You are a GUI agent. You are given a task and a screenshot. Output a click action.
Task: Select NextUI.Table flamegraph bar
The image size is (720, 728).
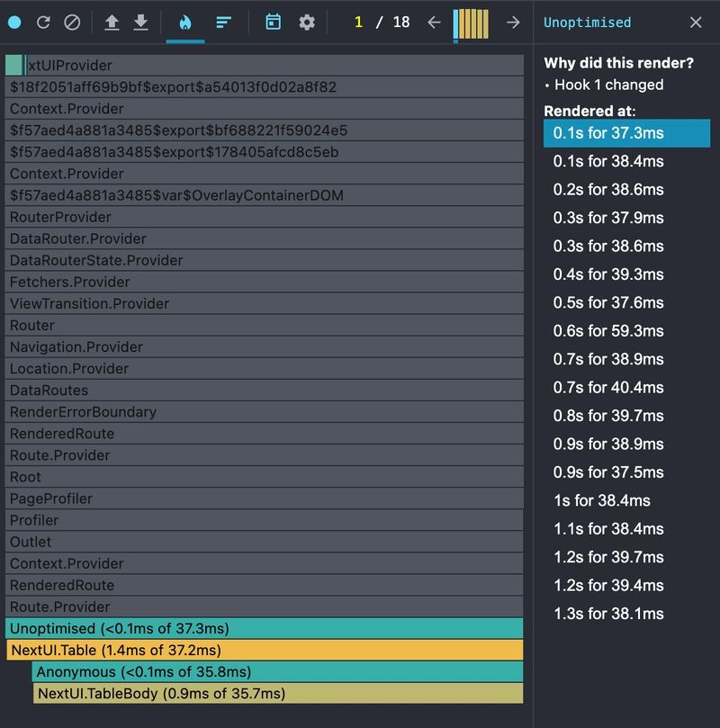pyautogui.click(x=265, y=650)
